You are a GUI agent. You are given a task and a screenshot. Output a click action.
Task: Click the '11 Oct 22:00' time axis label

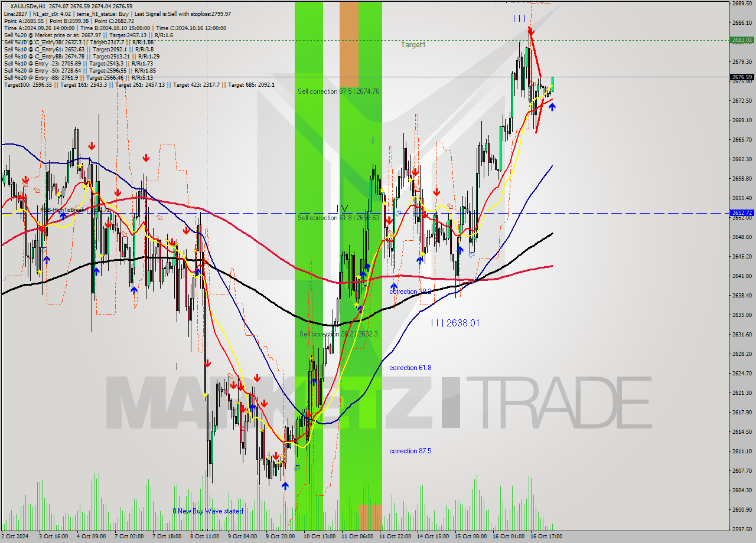click(x=395, y=537)
